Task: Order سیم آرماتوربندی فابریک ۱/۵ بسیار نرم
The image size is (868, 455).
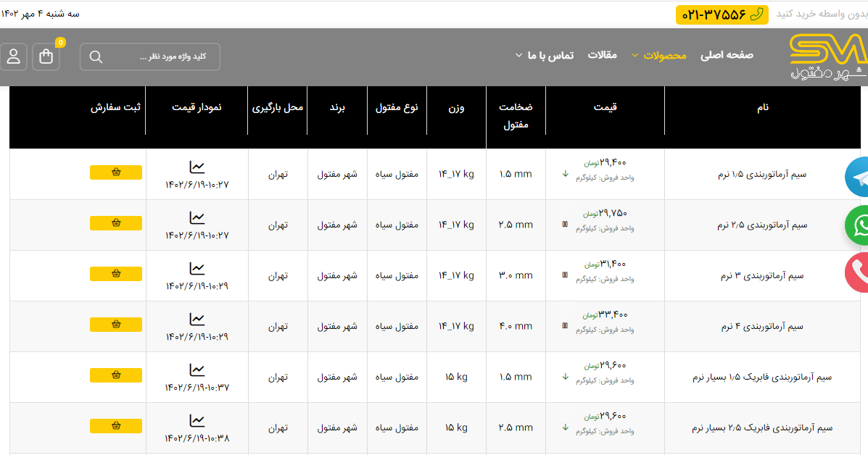Action: point(116,375)
